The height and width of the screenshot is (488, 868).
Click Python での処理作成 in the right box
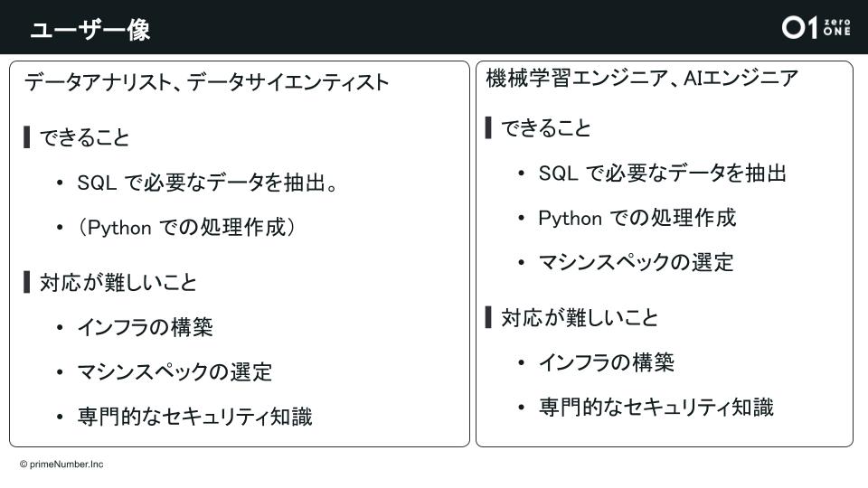click(637, 218)
